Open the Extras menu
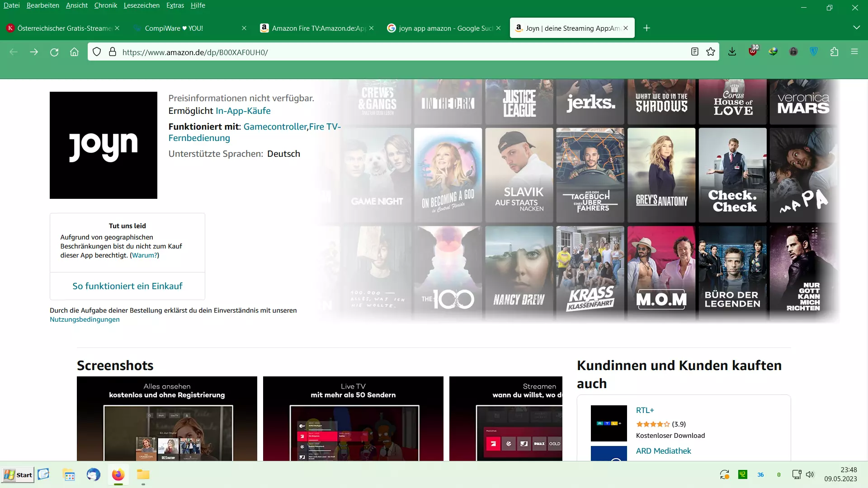 175,5
